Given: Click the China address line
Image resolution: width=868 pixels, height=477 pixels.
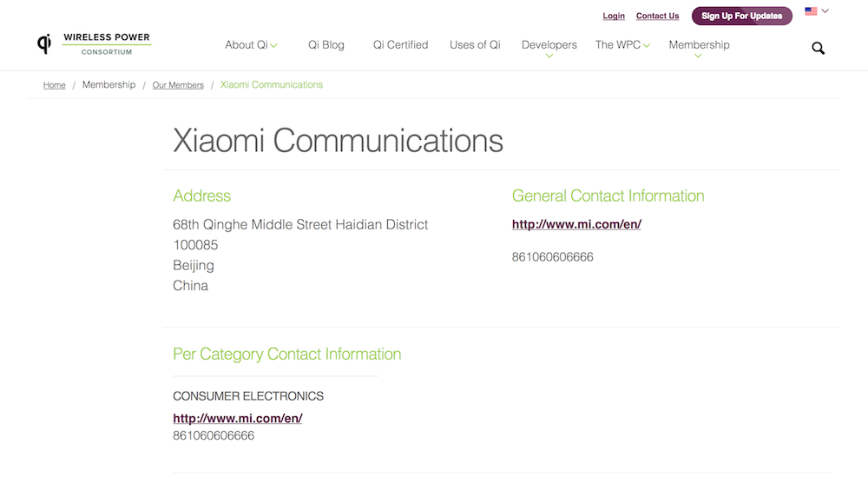Looking at the screenshot, I should coord(190,286).
